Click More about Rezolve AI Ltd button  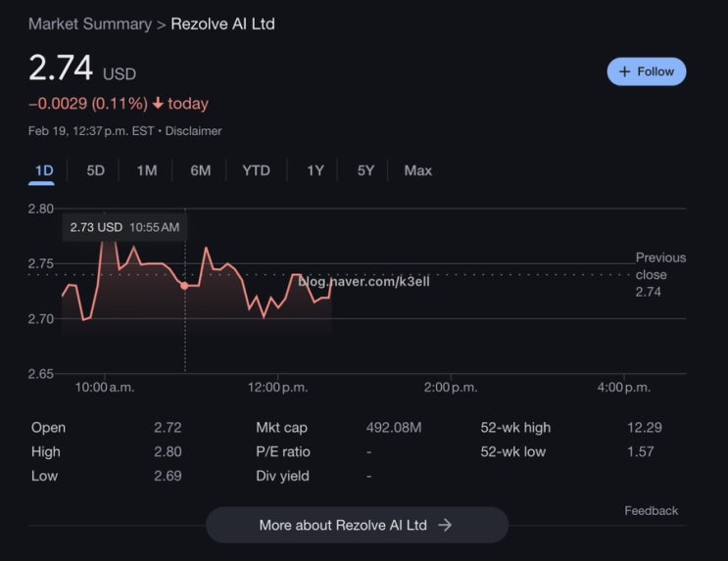[x=357, y=525]
